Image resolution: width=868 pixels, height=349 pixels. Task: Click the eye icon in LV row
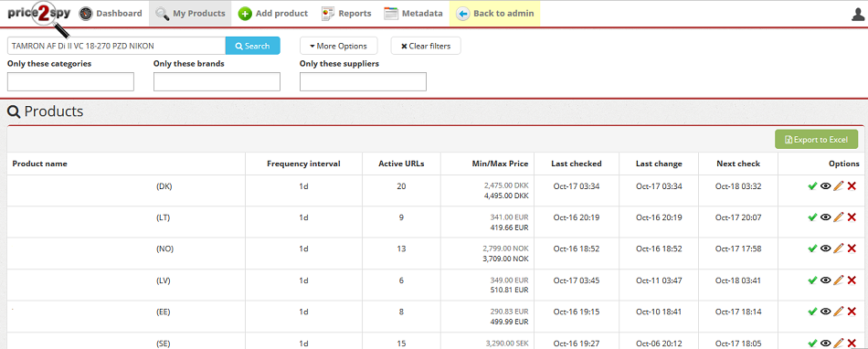[x=825, y=280]
